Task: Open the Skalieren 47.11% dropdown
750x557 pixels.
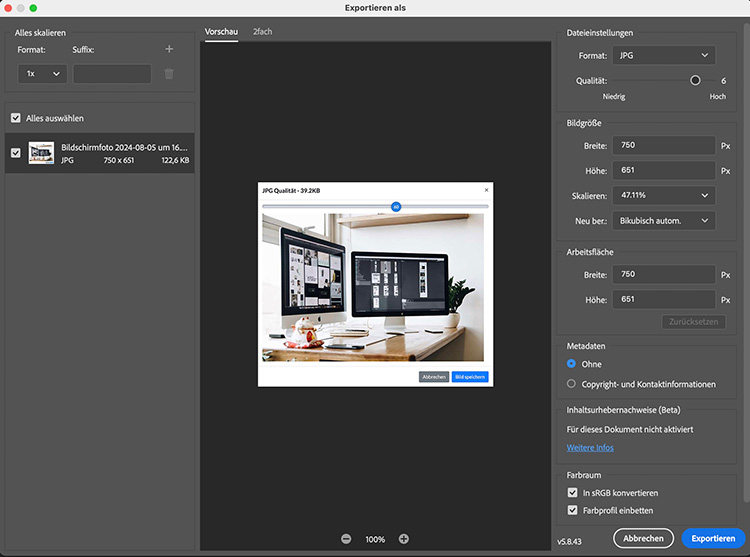Action: pyautogui.click(x=664, y=195)
